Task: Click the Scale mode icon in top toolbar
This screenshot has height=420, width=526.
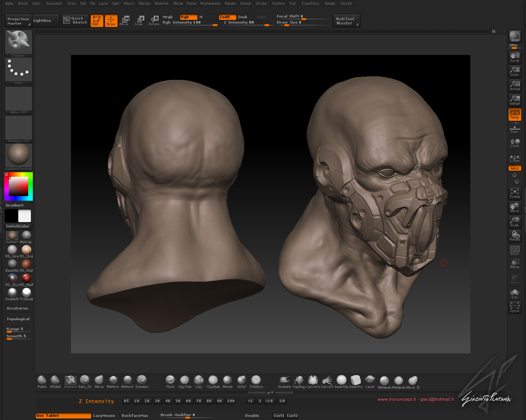Action: 139,21
